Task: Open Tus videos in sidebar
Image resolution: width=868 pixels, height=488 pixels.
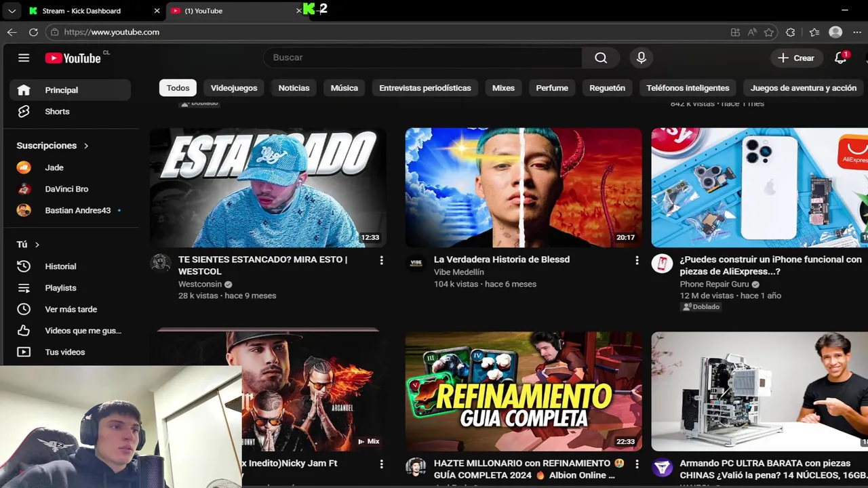Action: 70,352
